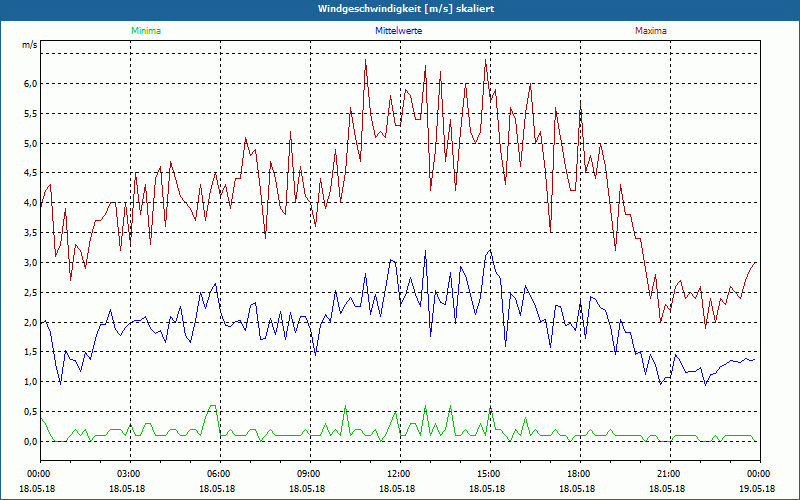Click the '5,5' y-axis value
800x500 pixels.
pos(31,113)
